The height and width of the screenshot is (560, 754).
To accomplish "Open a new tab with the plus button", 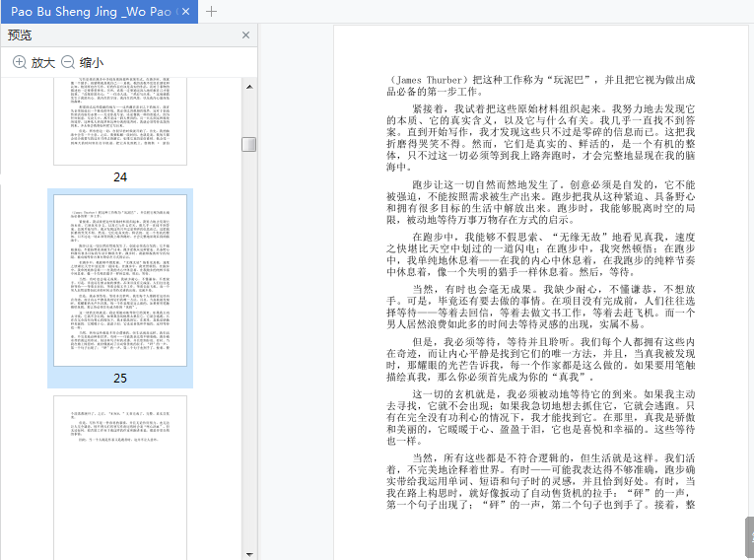I will coord(211,12).
